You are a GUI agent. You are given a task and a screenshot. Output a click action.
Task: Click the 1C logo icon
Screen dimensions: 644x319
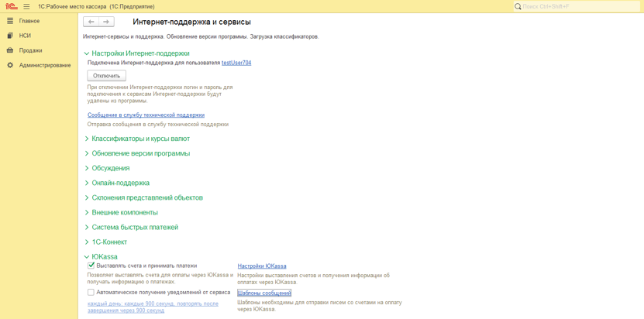point(12,6)
